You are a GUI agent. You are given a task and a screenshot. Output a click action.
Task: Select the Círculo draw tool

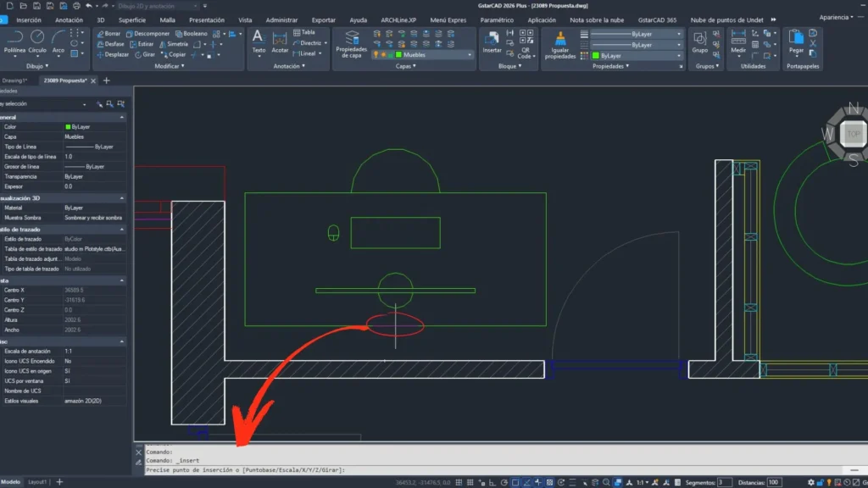pyautogui.click(x=37, y=42)
